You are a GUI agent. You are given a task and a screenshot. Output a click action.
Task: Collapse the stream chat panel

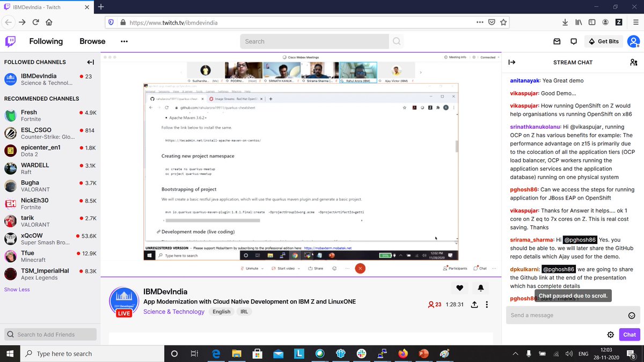click(512, 62)
